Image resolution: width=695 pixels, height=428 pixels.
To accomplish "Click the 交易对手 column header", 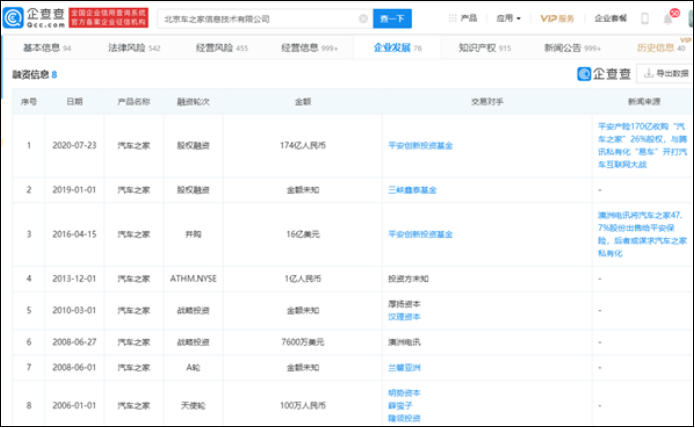I will coord(487,101).
